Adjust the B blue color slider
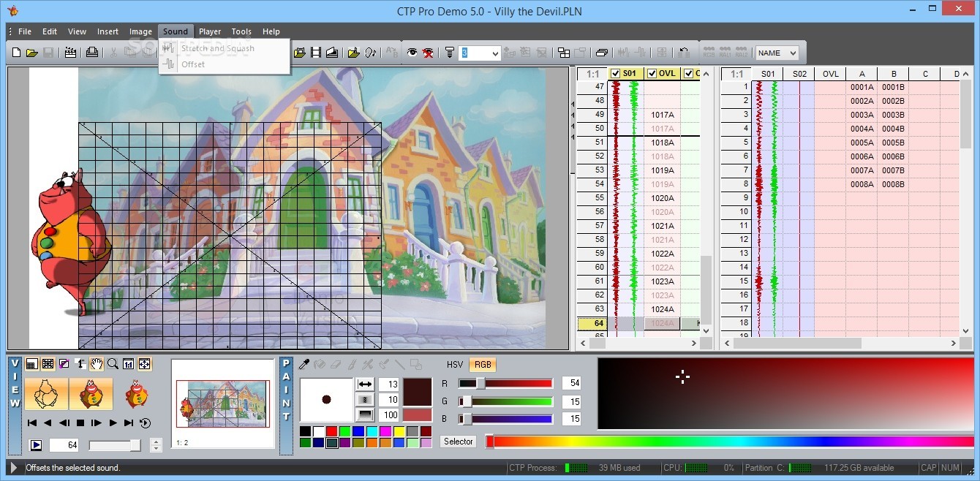The width and height of the screenshot is (980, 481). (505, 419)
